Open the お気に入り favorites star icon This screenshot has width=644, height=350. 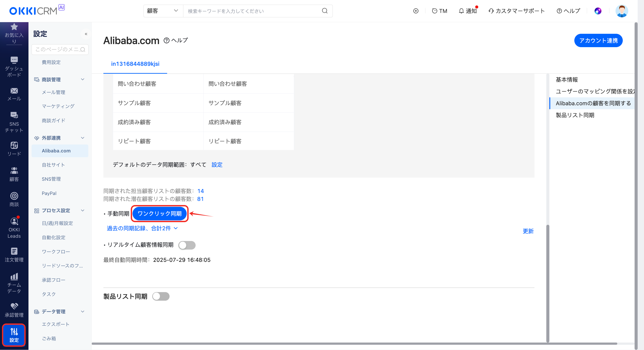(x=14, y=27)
